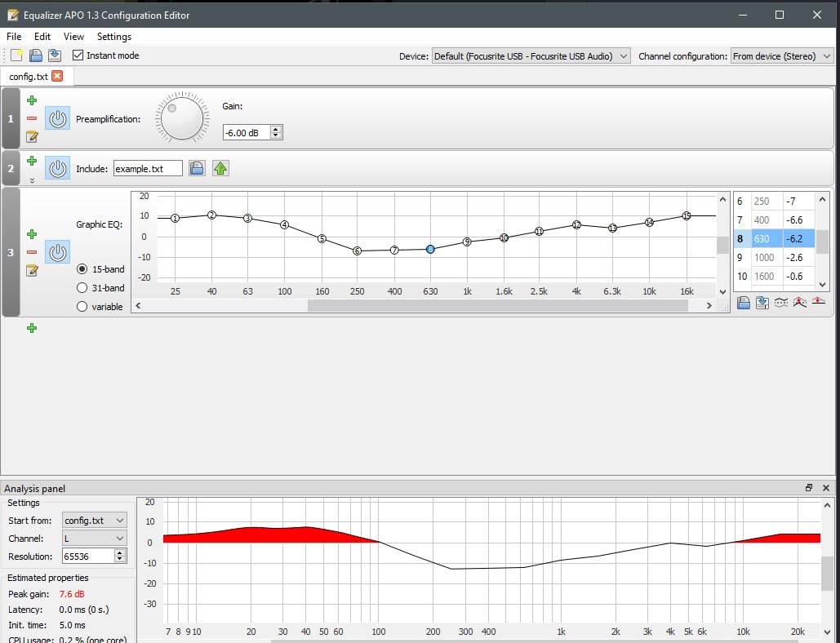Edit Graphic EQ filter as text icon
Screen dimensions: 840x643
pos(32,270)
